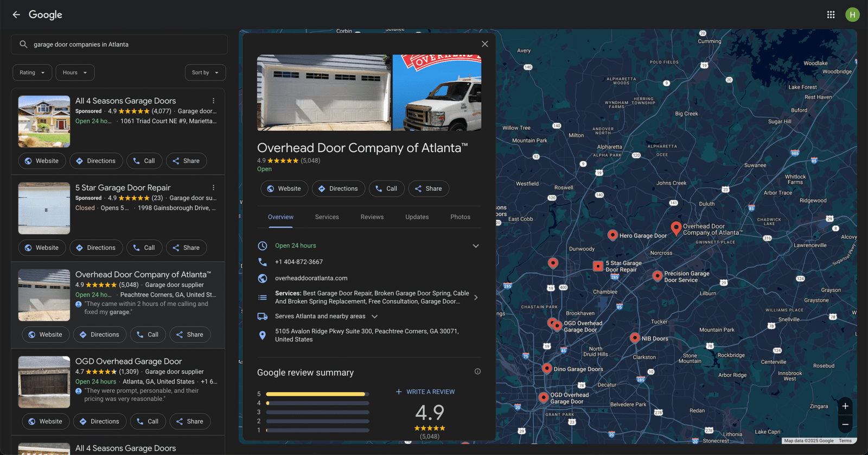Select the OGD Overhead Garage Door listing title
Image resolution: width=868 pixels, height=455 pixels.
pyautogui.click(x=129, y=362)
